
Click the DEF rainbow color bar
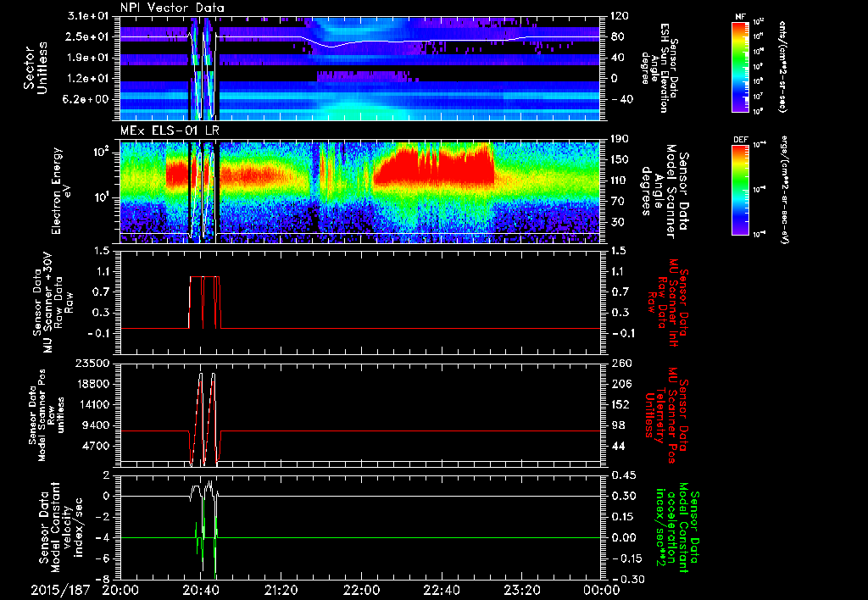coord(741,189)
